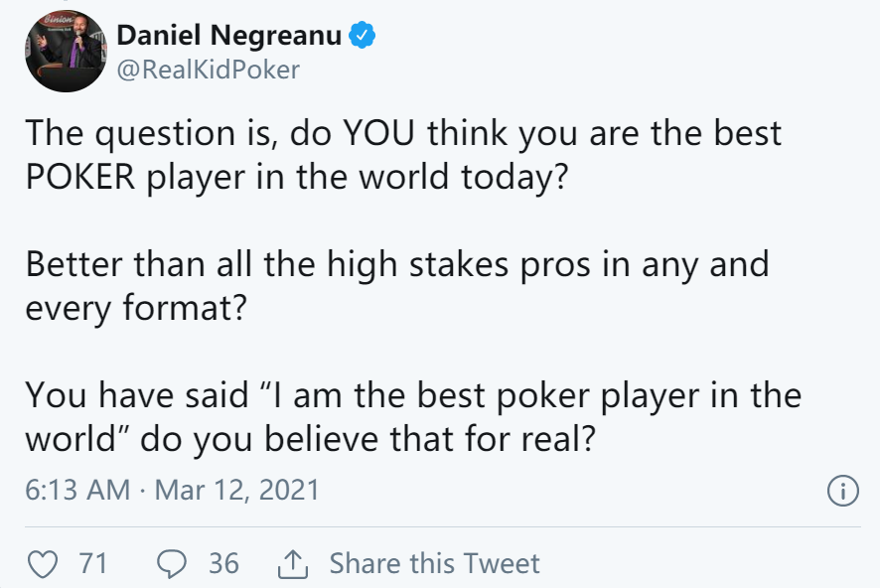Open the Twitter info circle icon
The image size is (880, 588).
point(843,491)
